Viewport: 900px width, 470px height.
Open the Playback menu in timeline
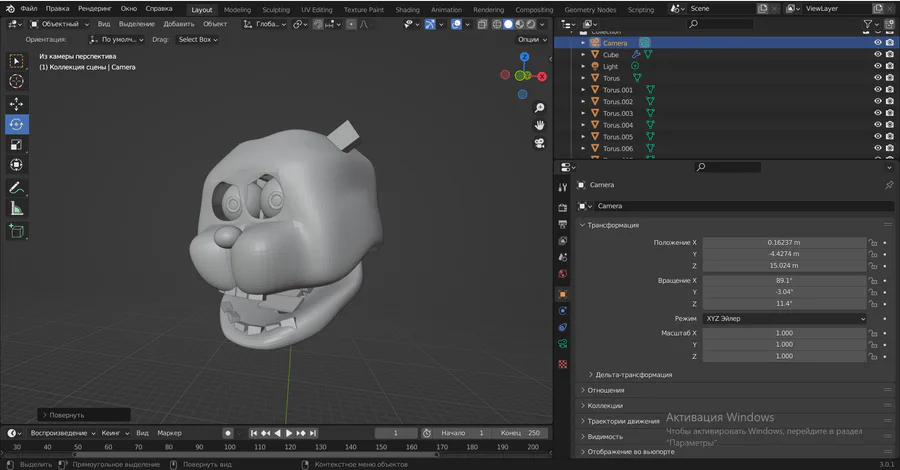point(63,433)
